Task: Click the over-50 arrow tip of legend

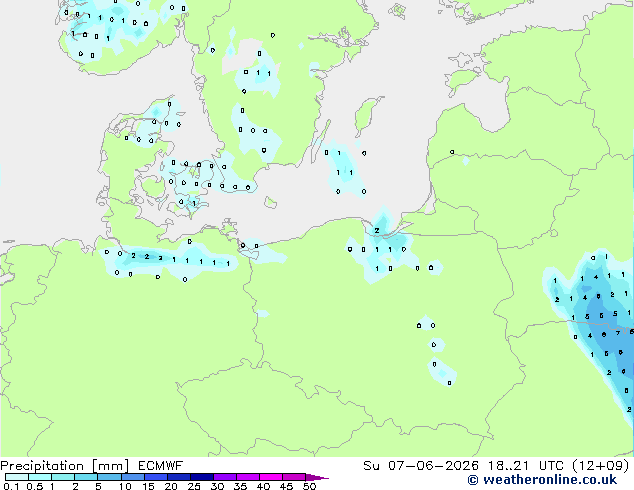Action: (317, 477)
